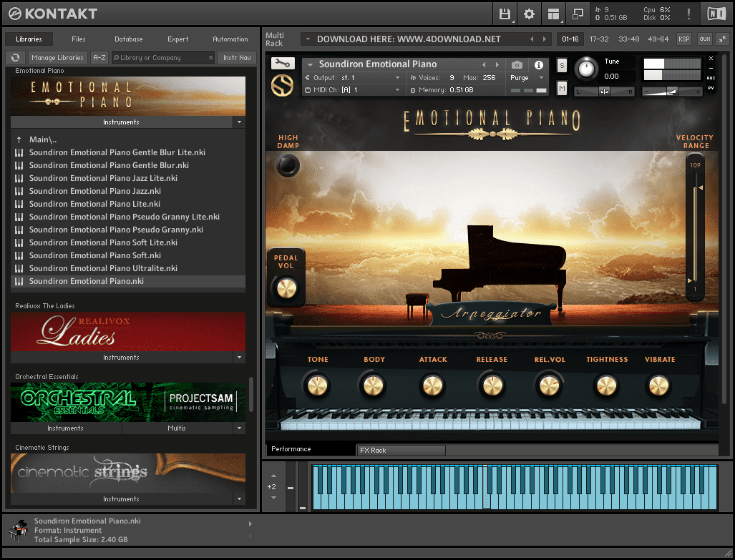The height and width of the screenshot is (560, 735).
Task: Open the Output st. 1 dropdown
Action: coord(352,78)
